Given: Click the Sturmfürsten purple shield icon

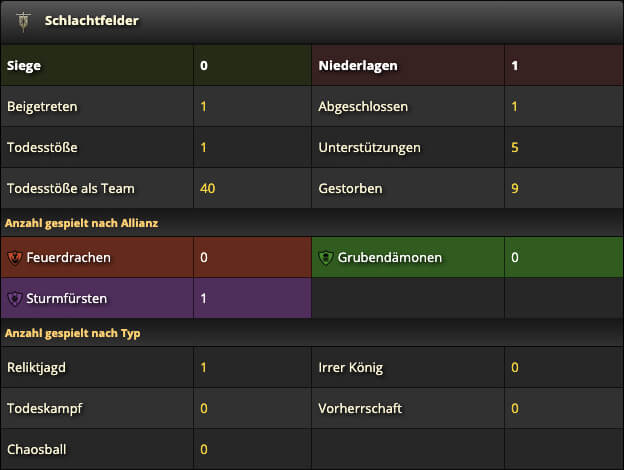Looking at the screenshot, I should pos(15,298).
